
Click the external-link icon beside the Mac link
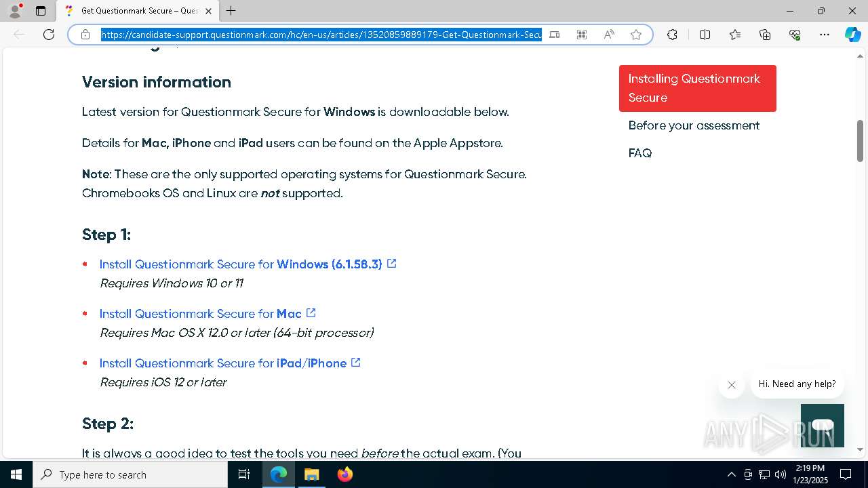pyautogui.click(x=311, y=313)
